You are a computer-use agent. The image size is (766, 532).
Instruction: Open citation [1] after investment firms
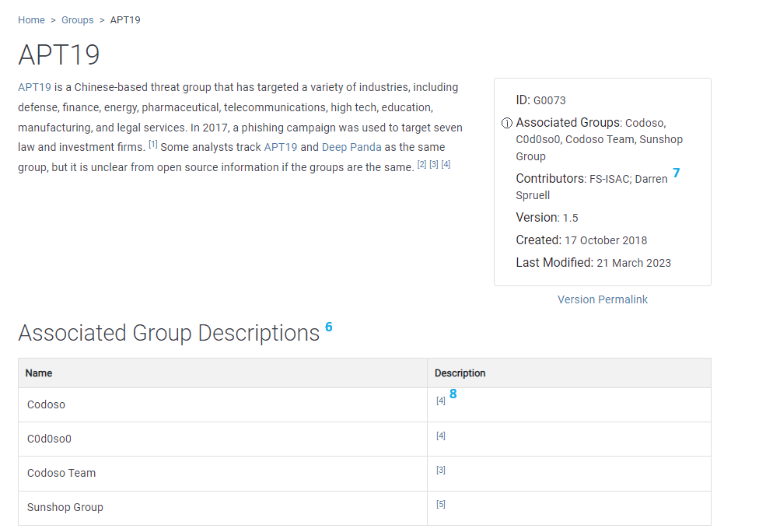(x=153, y=144)
